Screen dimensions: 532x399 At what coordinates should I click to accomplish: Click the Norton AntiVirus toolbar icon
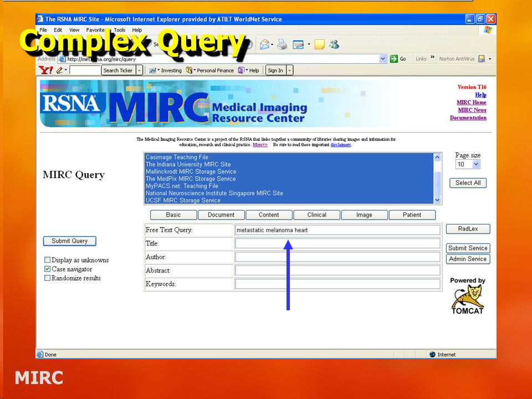click(x=481, y=59)
